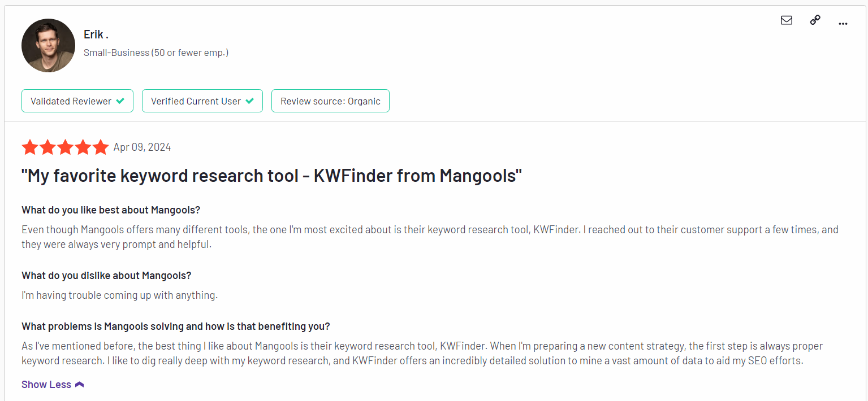Viewport: 868px width, 401px height.
Task: Click the "What do you dislike about Mangools?" heading
Action: 106,276
